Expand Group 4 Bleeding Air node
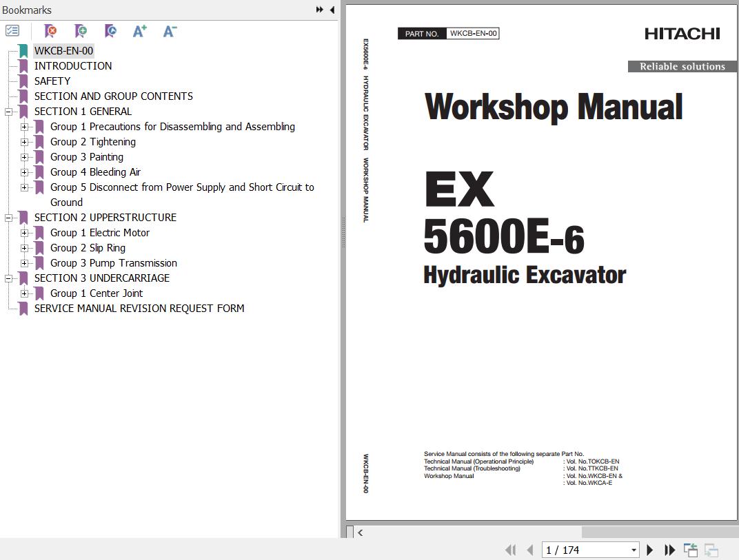 click(x=24, y=172)
